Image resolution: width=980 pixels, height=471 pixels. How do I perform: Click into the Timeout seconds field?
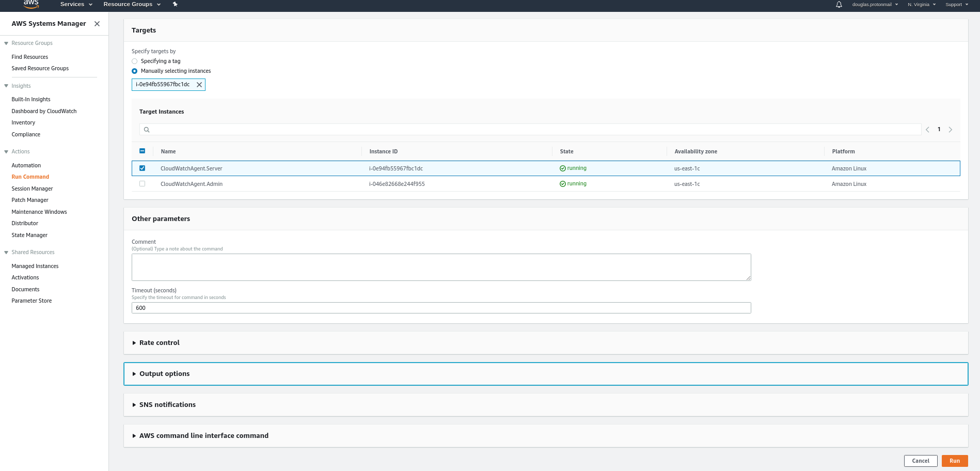(441, 308)
